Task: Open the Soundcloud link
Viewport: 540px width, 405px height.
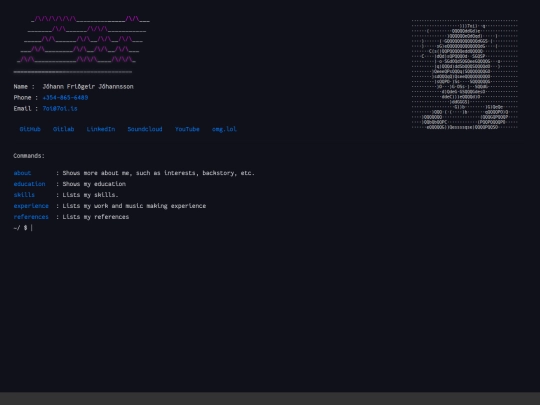Action: (x=145, y=129)
